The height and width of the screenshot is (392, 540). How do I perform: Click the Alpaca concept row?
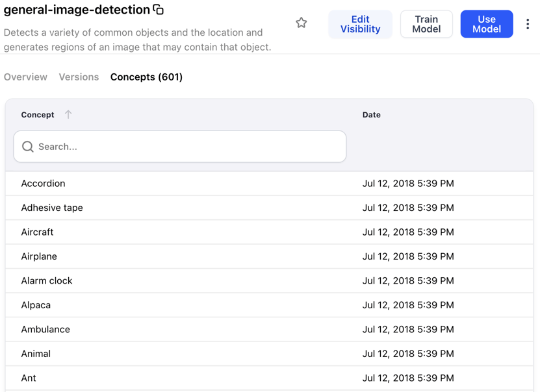pos(36,305)
